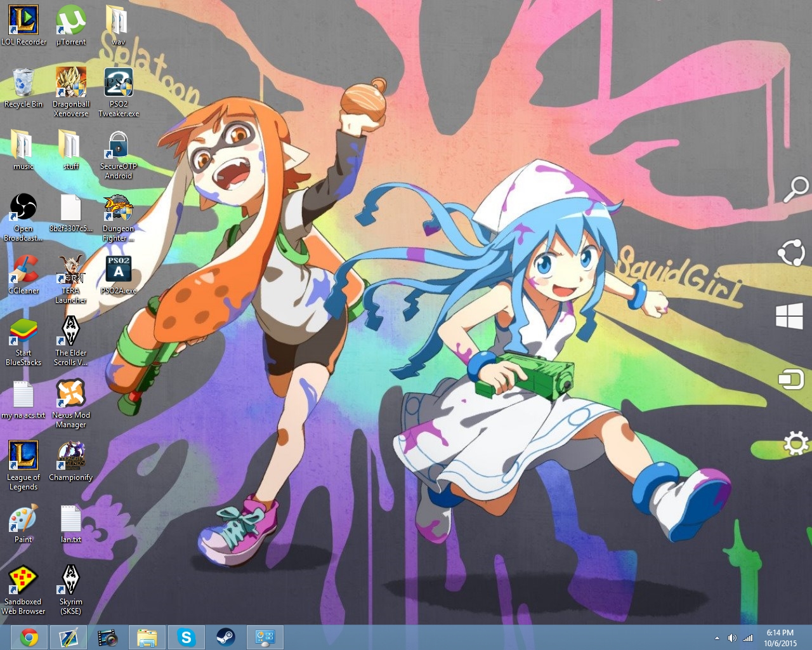Open Skype from the taskbar
The width and height of the screenshot is (812, 650).
tap(186, 637)
